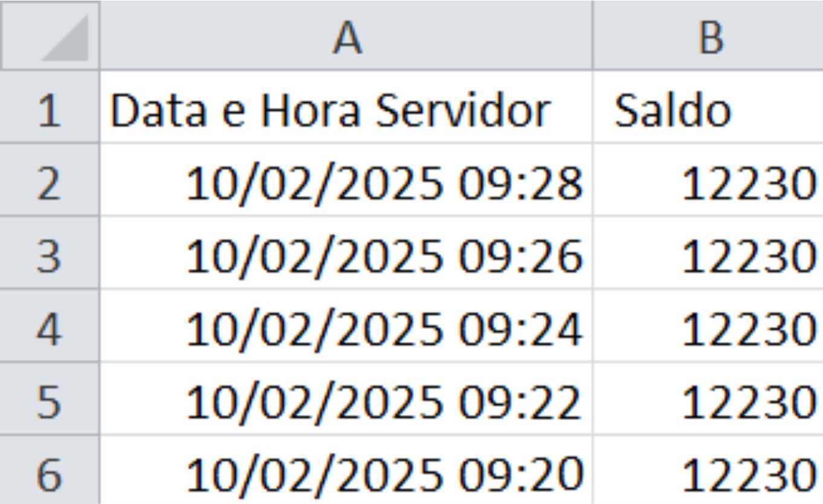Select Saldo value in row 2

tap(708, 180)
